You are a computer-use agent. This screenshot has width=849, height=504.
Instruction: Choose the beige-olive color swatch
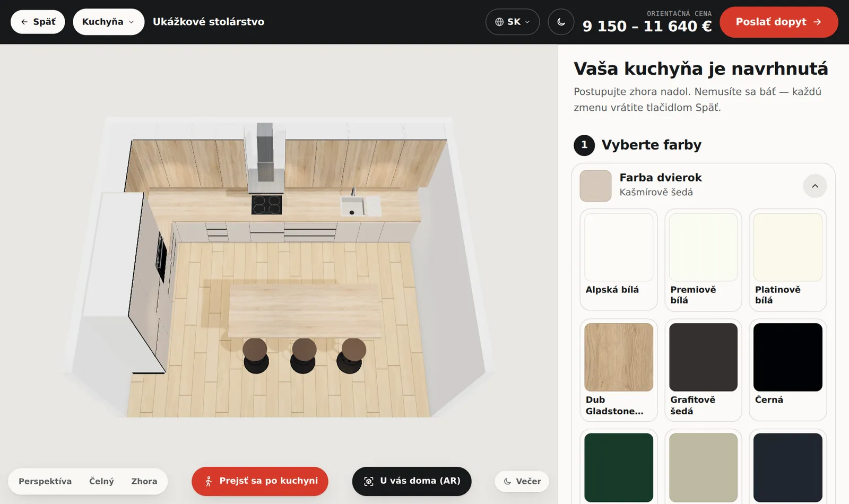[x=703, y=467]
